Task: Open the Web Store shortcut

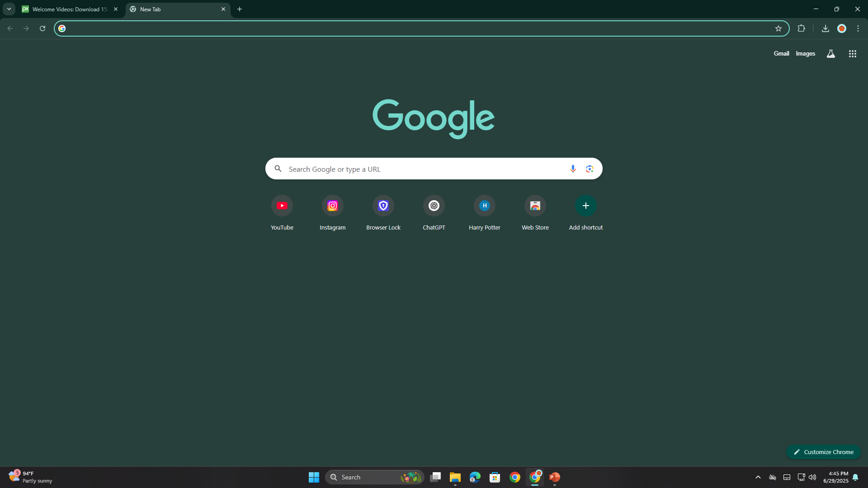Action: pyautogui.click(x=535, y=213)
